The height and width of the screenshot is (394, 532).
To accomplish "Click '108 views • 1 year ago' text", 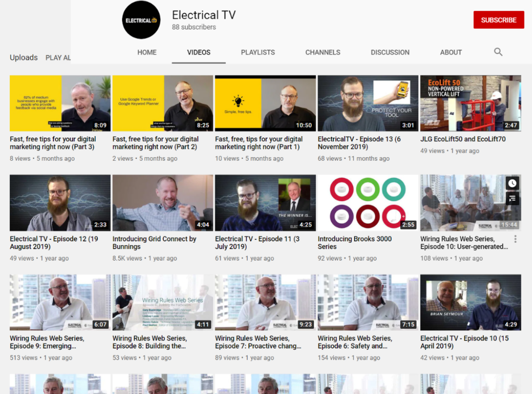I will (x=451, y=258).
